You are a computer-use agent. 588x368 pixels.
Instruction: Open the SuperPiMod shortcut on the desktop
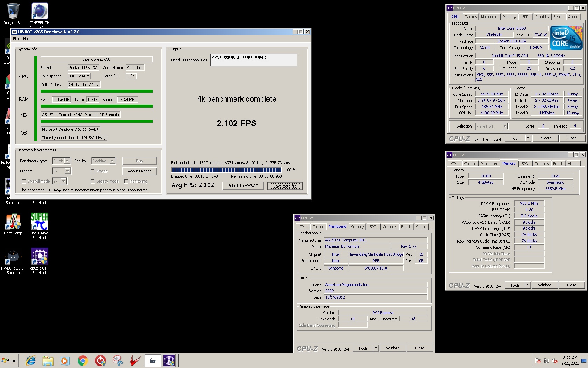point(40,226)
